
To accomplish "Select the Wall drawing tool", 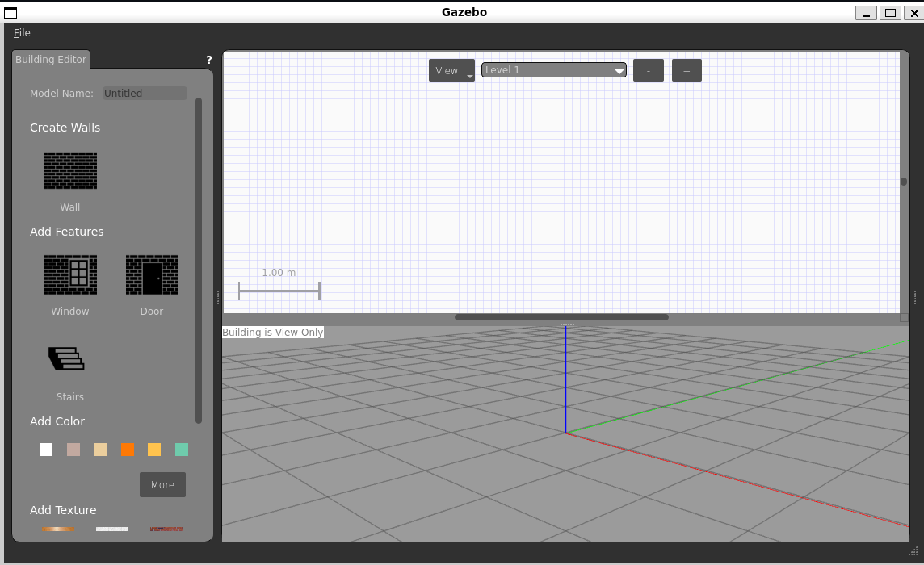I will tap(70, 170).
